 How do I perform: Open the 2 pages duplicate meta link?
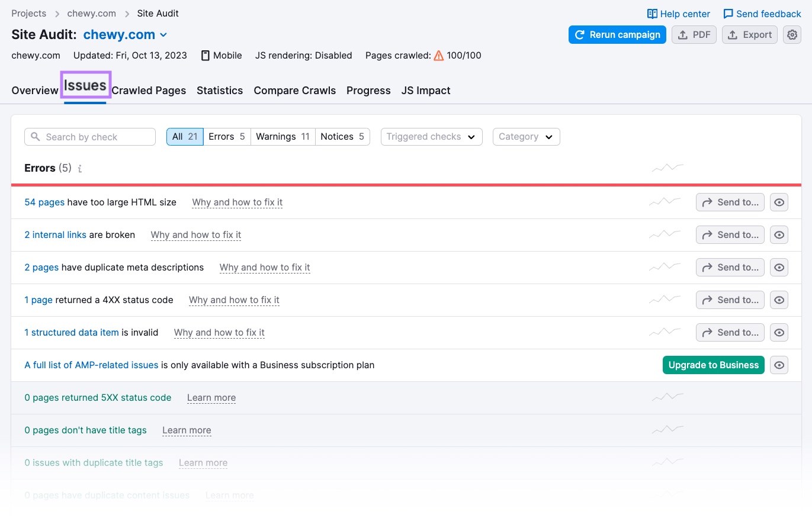(41, 268)
